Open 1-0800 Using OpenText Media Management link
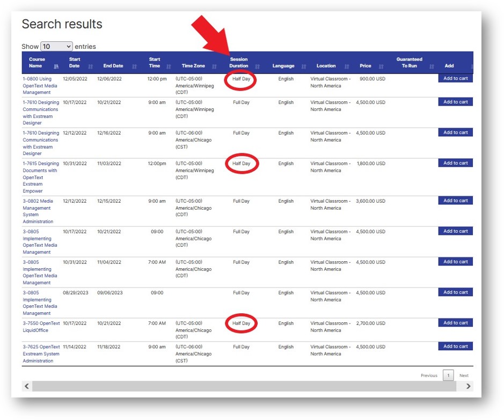 [40, 85]
